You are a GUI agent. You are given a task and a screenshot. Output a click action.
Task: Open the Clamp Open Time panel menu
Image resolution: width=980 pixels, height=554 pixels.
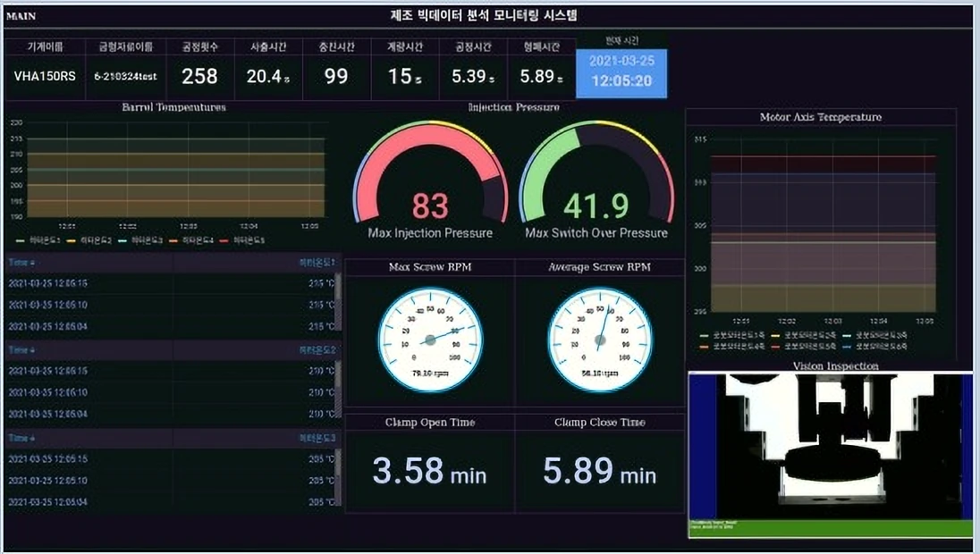430,423
